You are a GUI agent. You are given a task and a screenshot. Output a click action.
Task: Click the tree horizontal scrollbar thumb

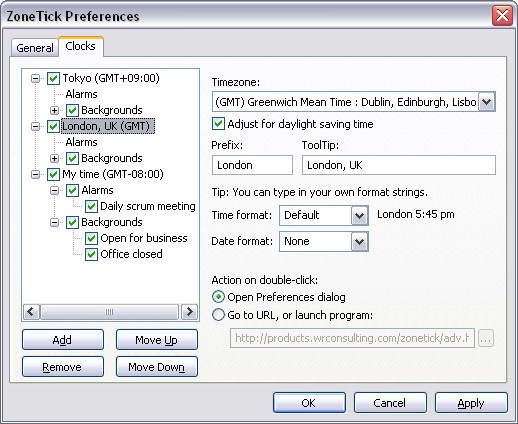point(109,312)
